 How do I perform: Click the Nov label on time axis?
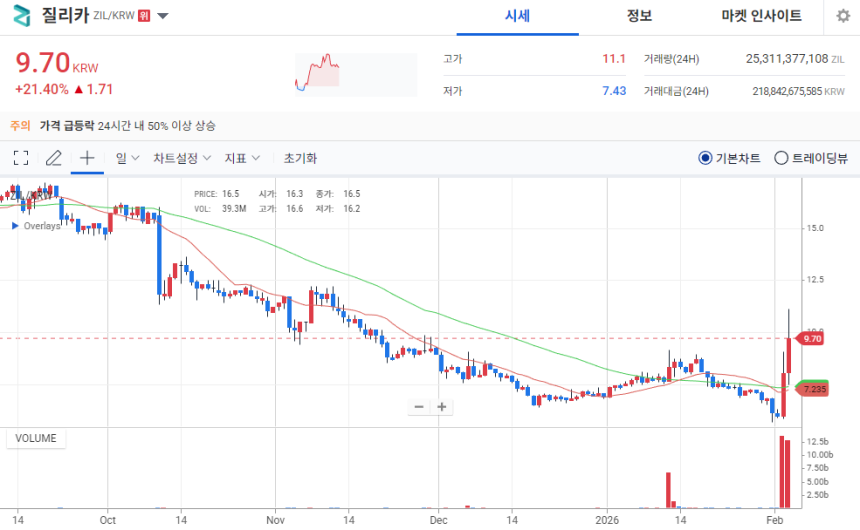(275, 520)
